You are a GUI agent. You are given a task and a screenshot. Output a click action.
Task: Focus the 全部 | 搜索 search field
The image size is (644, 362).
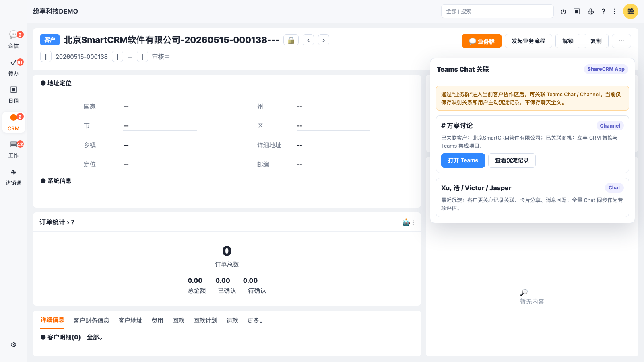497,11
